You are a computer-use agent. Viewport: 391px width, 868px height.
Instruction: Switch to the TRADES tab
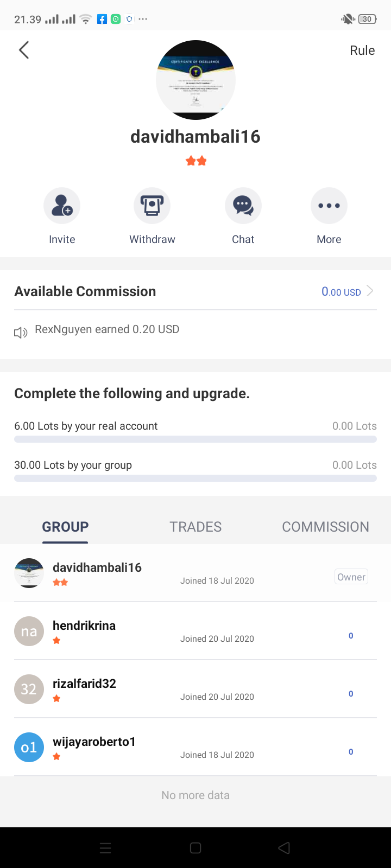pyautogui.click(x=195, y=527)
